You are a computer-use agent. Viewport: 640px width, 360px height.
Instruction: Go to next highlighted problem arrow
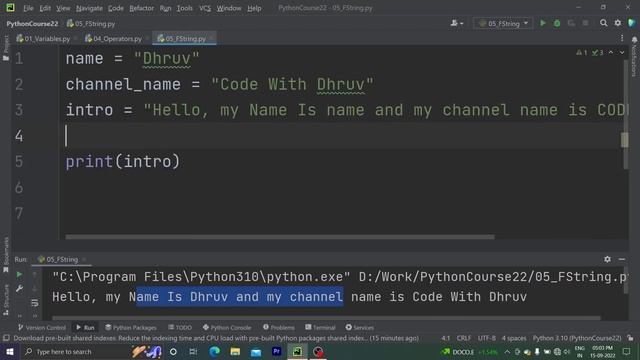[622, 53]
